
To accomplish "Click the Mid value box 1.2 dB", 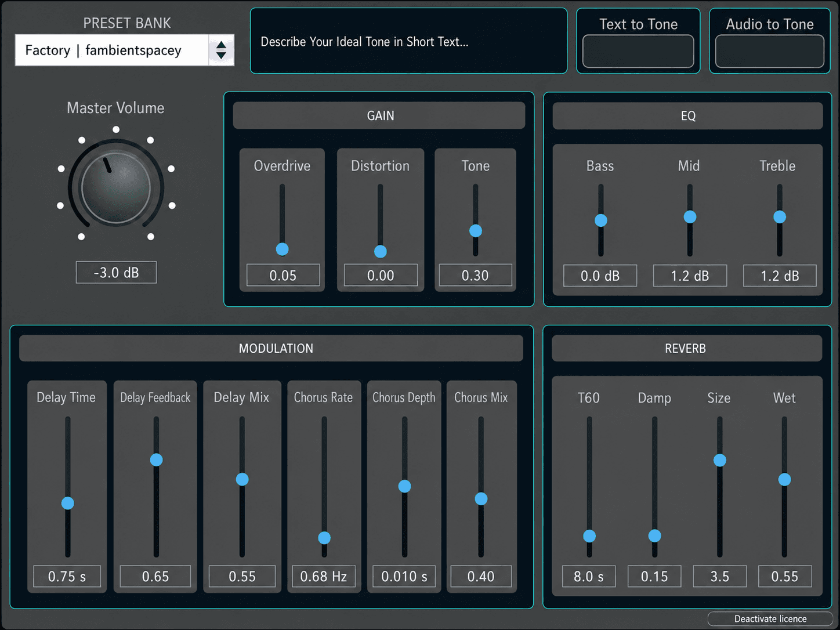I will 690,276.
